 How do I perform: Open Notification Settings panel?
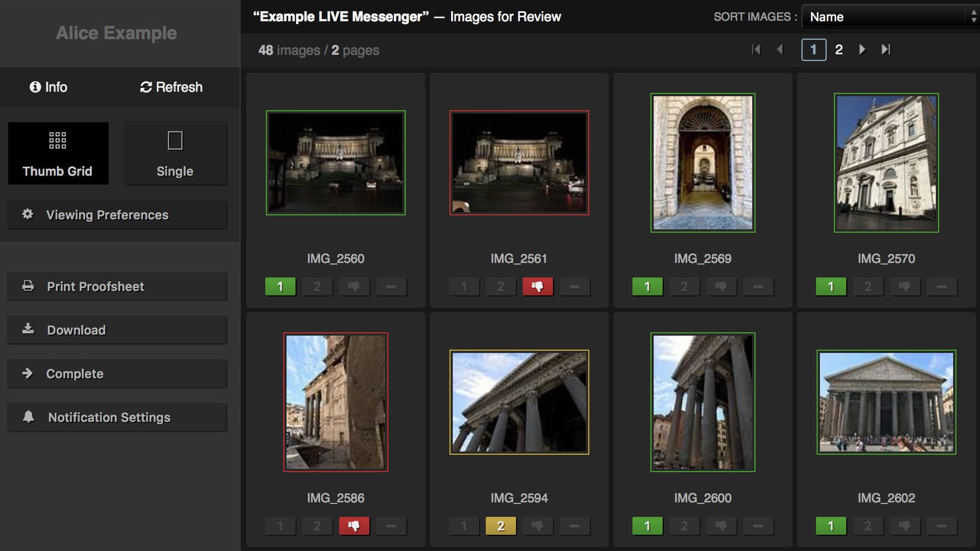[x=117, y=418]
